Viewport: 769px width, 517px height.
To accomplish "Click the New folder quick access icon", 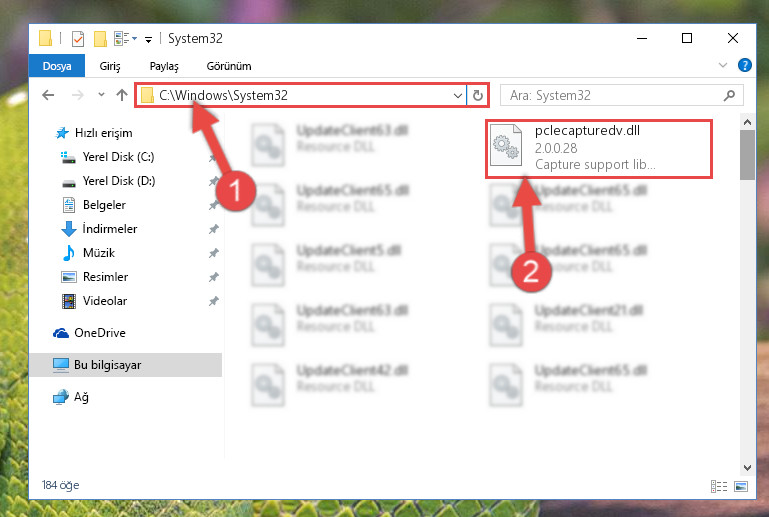I will tap(100, 38).
